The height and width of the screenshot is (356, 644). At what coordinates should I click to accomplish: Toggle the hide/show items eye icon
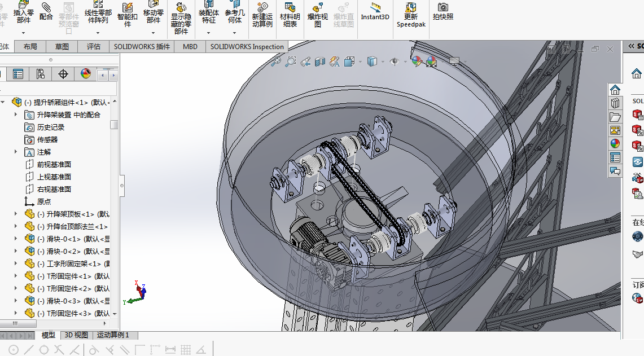click(394, 61)
